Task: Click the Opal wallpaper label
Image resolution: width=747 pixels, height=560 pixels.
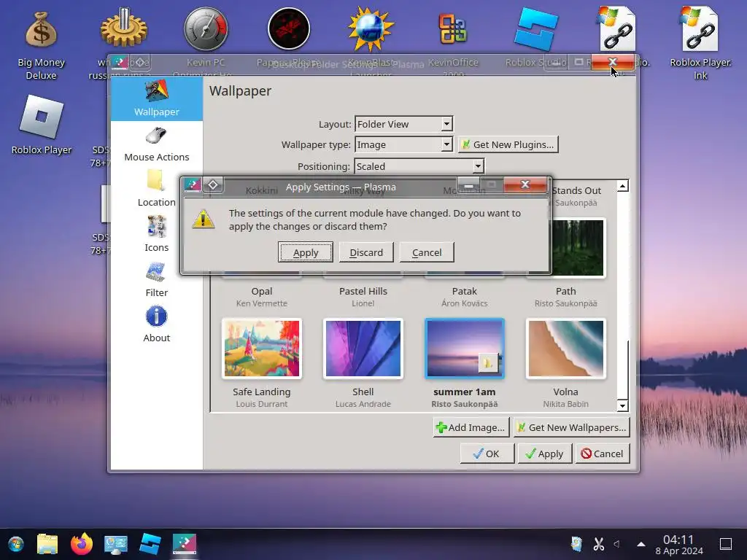Action: coord(262,291)
